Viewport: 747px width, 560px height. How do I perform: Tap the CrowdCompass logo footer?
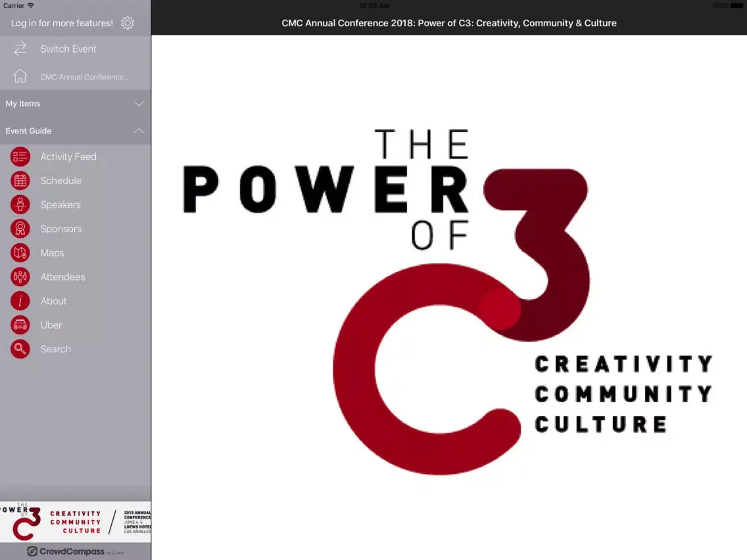(75, 551)
